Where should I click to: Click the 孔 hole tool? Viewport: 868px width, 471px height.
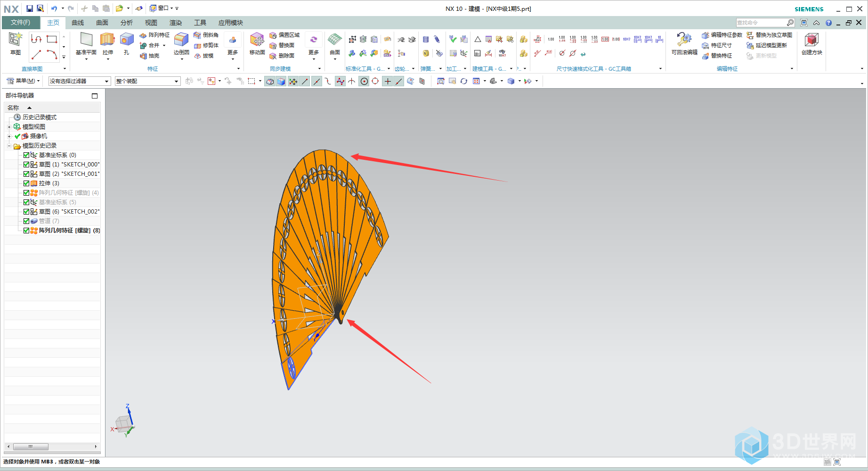click(127, 44)
